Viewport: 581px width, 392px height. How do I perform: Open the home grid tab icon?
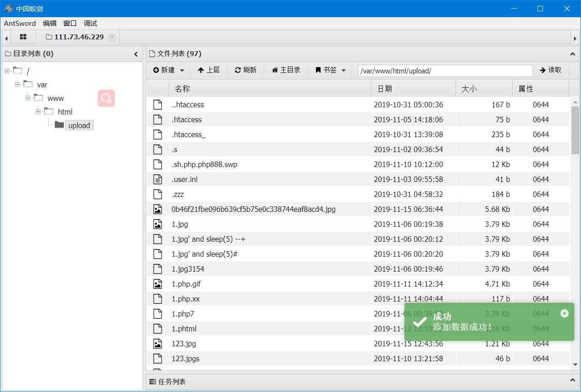(x=23, y=37)
